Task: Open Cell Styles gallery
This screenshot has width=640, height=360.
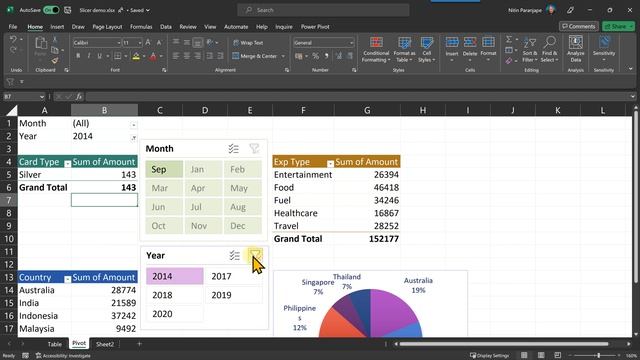Action: pos(427,49)
